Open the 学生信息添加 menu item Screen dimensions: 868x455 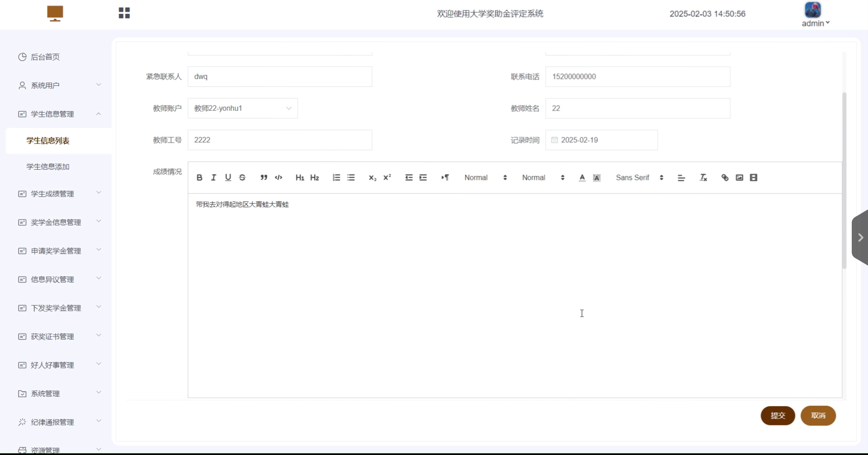coord(48,167)
